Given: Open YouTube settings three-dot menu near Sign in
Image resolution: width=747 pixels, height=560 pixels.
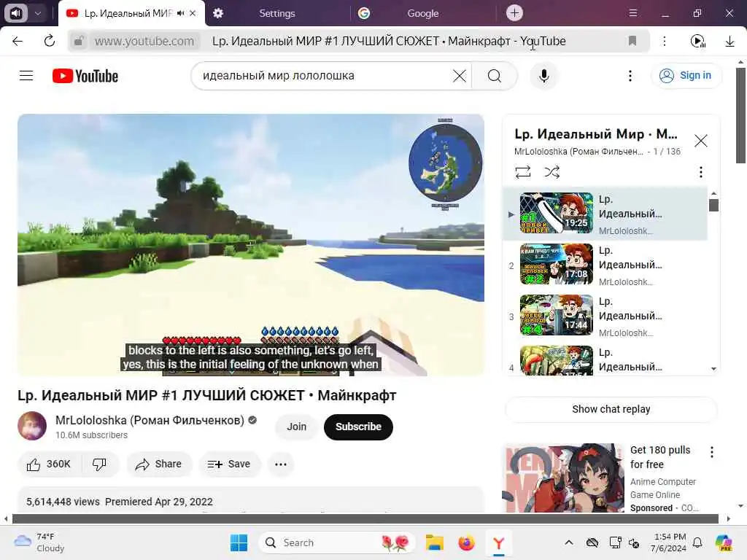Looking at the screenshot, I should coord(630,76).
